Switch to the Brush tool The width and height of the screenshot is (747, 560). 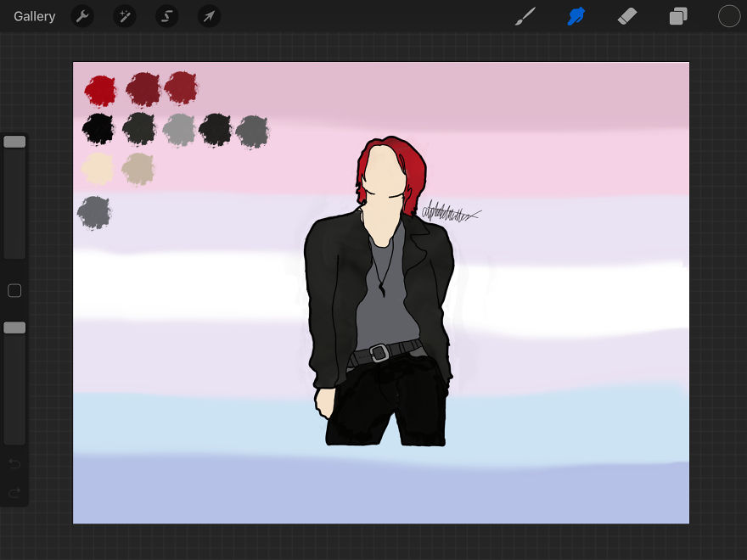(x=525, y=15)
